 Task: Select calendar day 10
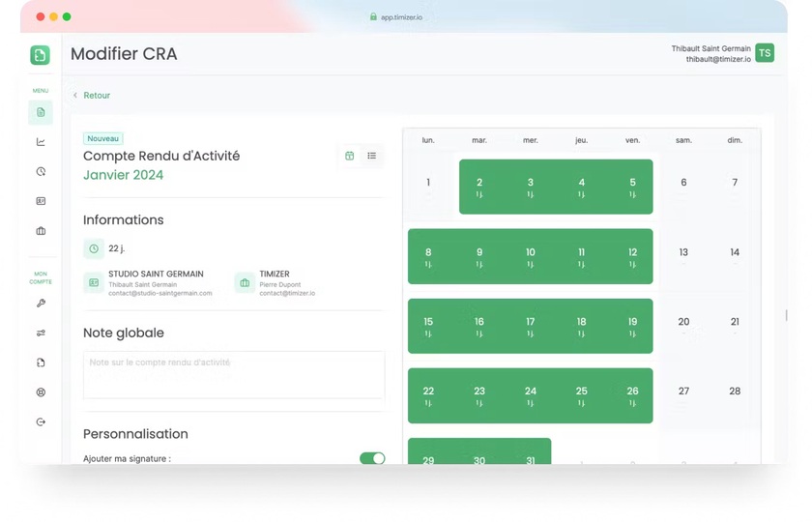tap(531, 256)
